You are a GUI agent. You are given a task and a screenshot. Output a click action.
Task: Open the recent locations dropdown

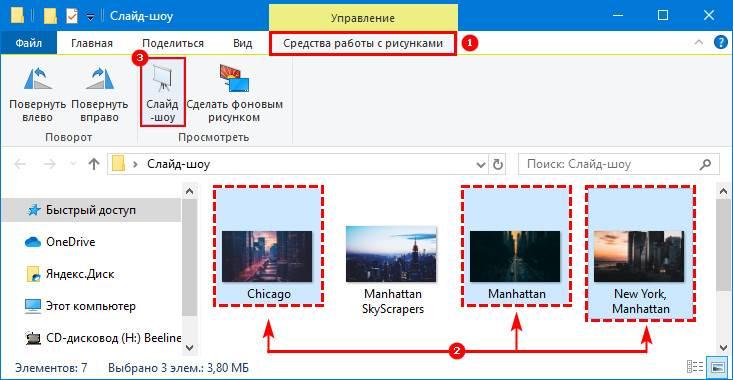(73, 164)
